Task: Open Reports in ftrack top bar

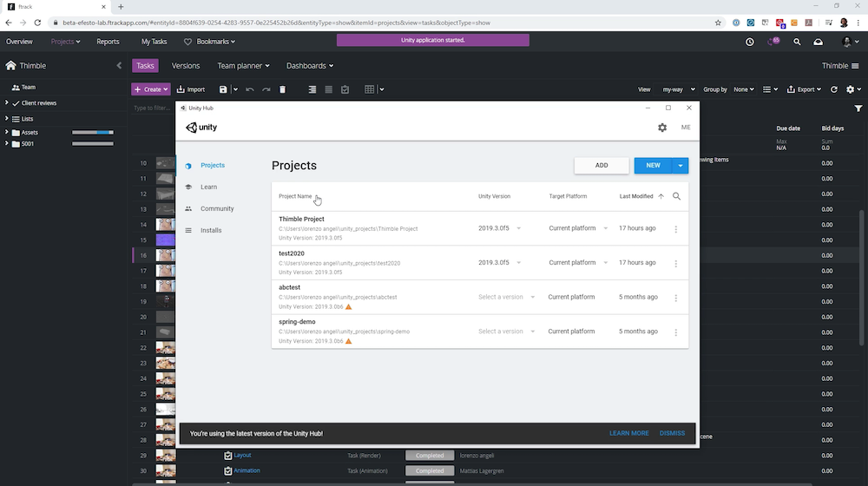Action: pos(108,42)
